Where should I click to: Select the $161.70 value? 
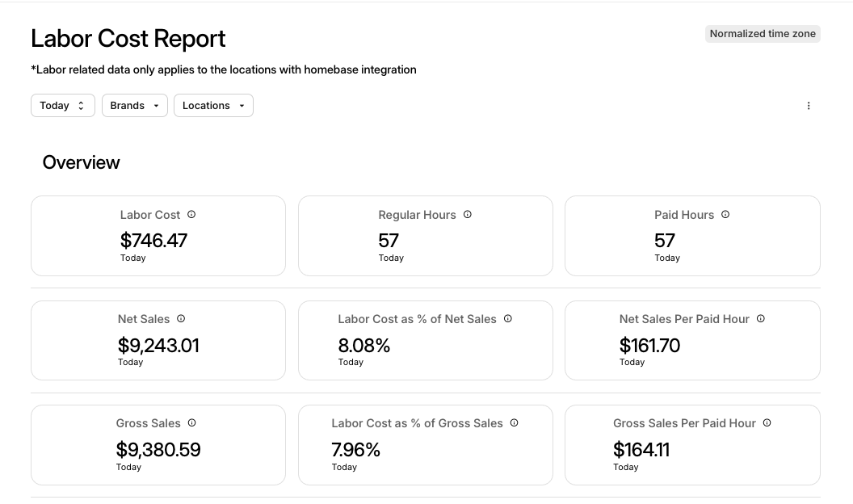tap(650, 345)
